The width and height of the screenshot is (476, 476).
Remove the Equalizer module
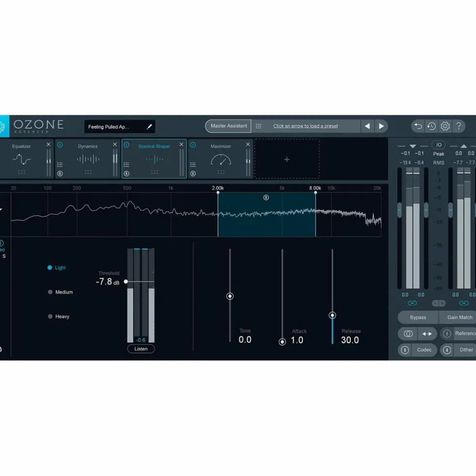pyautogui.click(x=48, y=145)
